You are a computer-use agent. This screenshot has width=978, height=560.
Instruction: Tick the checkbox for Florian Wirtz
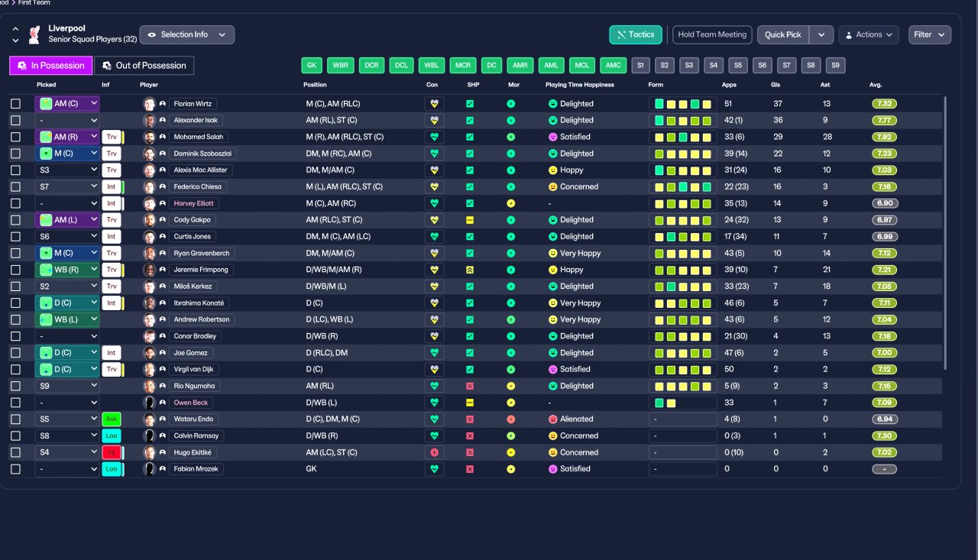pos(15,104)
